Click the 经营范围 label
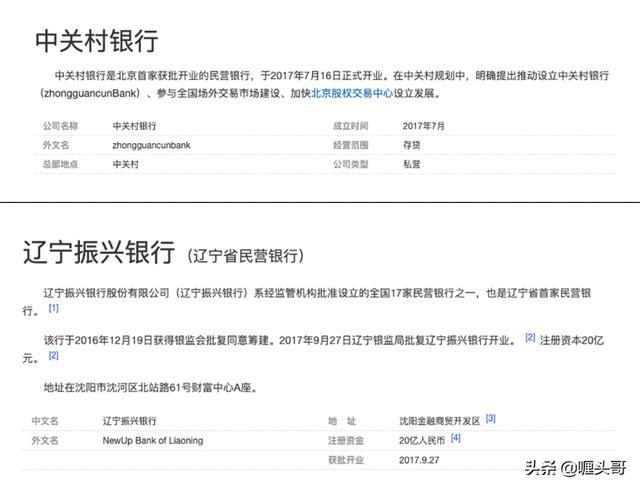 [x=351, y=145]
